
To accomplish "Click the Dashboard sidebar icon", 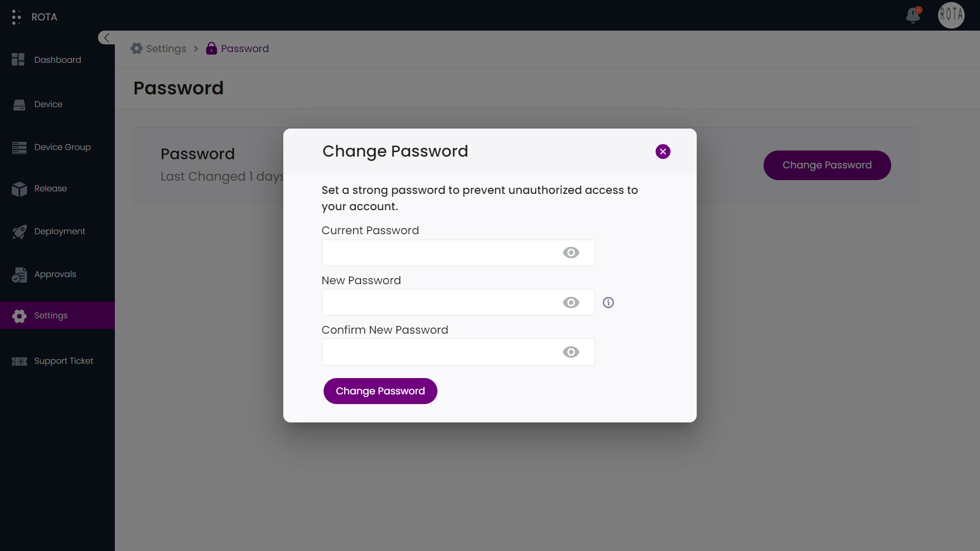I will 18,60.
